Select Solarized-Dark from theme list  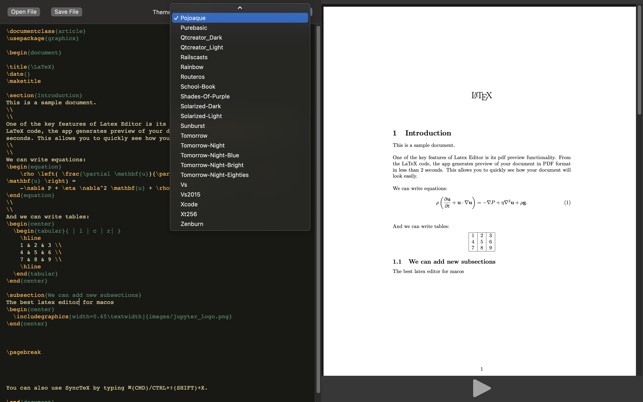[x=200, y=106]
